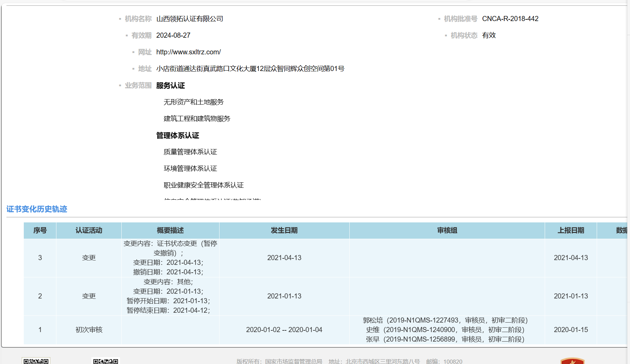Screen dimensions: 630x364
Task: Click the 管理体系认证 heading
Action: pos(178,135)
